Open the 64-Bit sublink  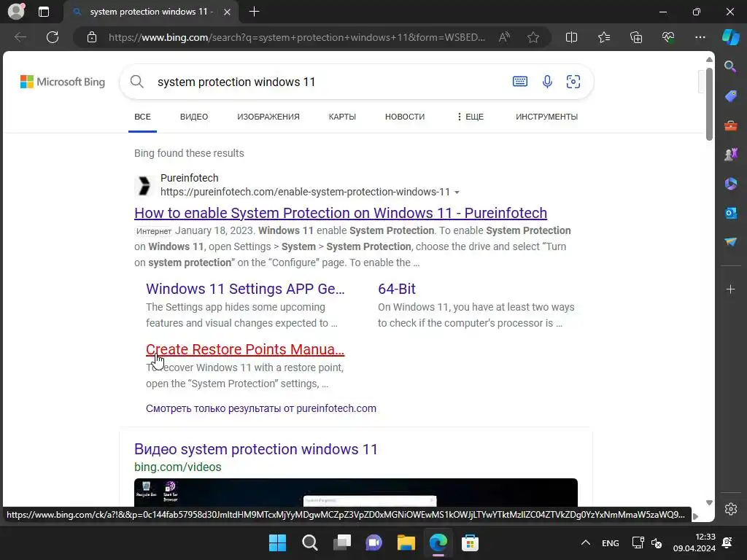click(396, 289)
